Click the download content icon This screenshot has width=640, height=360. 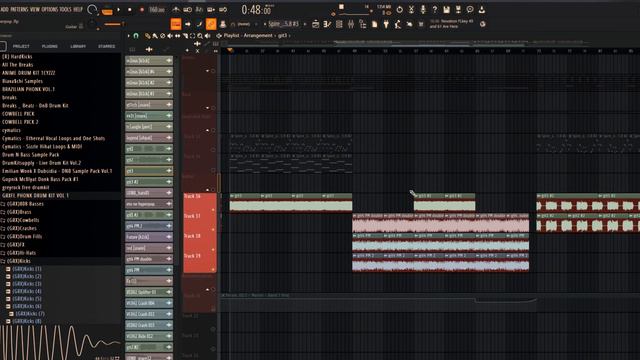[482, 9]
